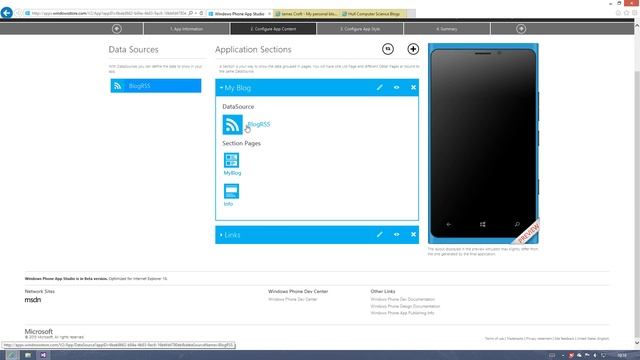The image size is (640, 360).
Task: Select the Configure App Content step tab
Action: click(x=273, y=29)
